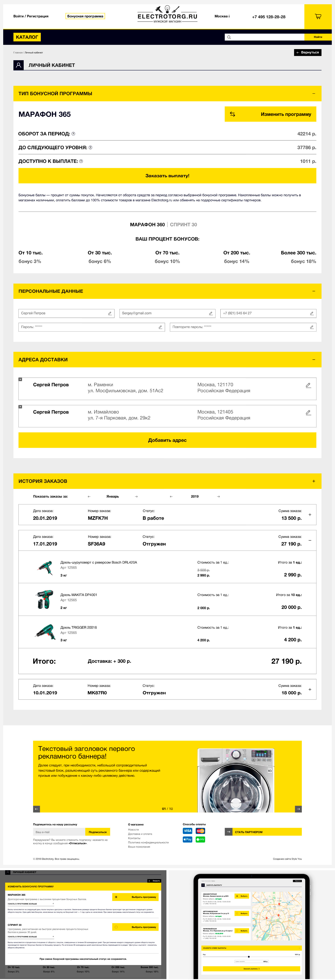Click the pencil in the Sergey@gmail.com field

pos(211,313)
